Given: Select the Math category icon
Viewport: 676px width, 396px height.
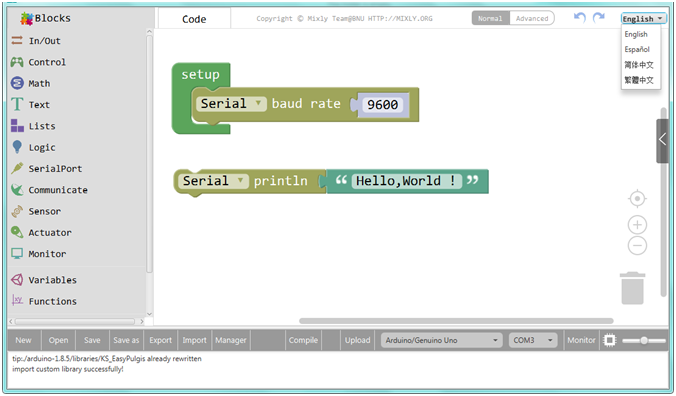Looking at the screenshot, I should pyautogui.click(x=17, y=83).
